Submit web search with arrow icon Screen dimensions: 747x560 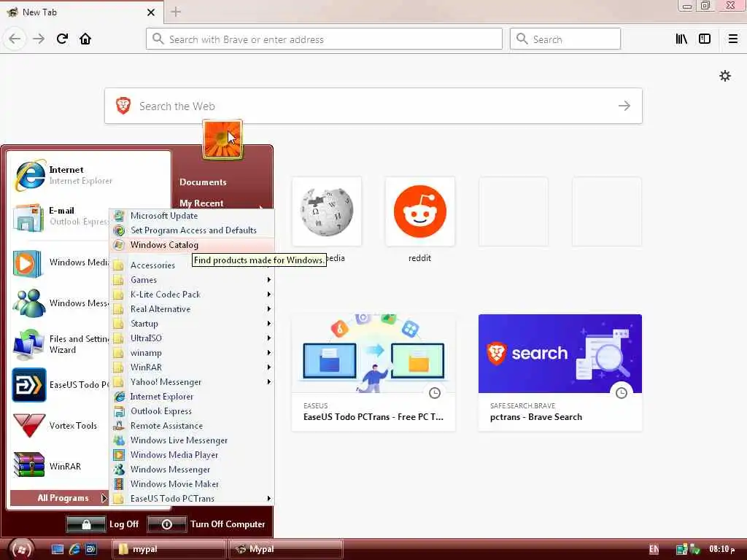(x=624, y=106)
